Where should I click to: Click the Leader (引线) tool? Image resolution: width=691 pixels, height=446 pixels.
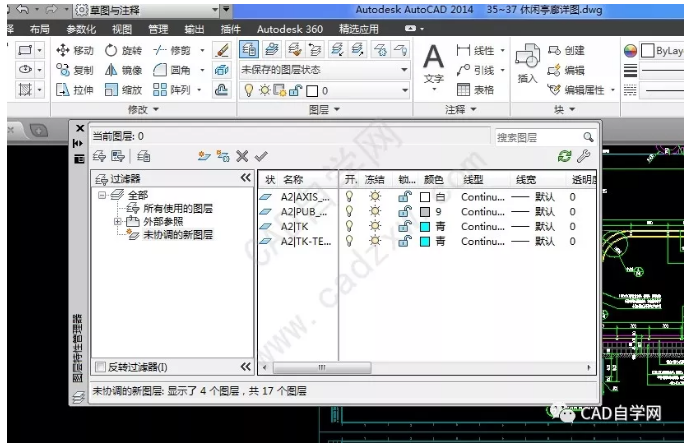[475, 70]
